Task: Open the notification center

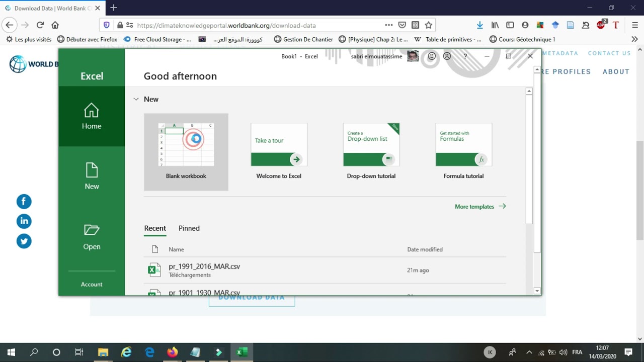Action: pyautogui.click(x=628, y=352)
